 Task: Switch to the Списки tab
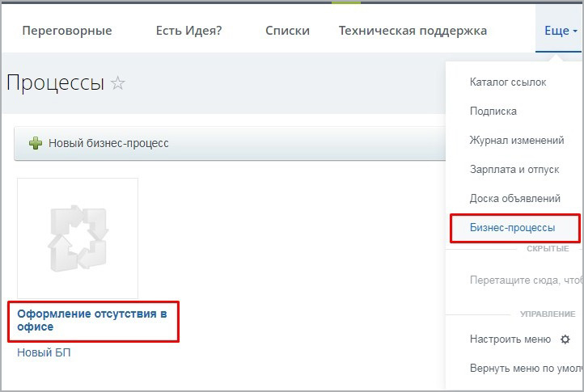point(287,32)
